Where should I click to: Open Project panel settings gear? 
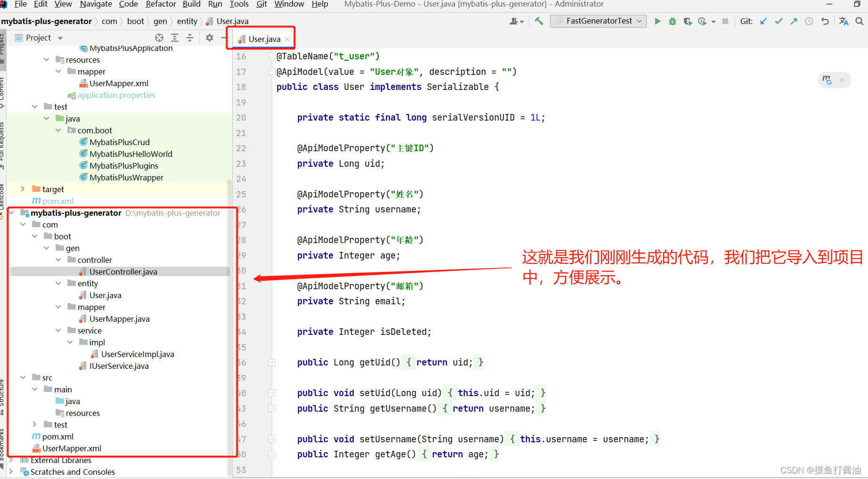point(210,38)
